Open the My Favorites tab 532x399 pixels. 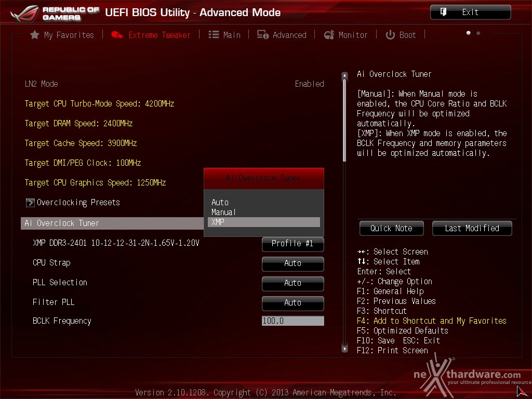click(x=62, y=35)
